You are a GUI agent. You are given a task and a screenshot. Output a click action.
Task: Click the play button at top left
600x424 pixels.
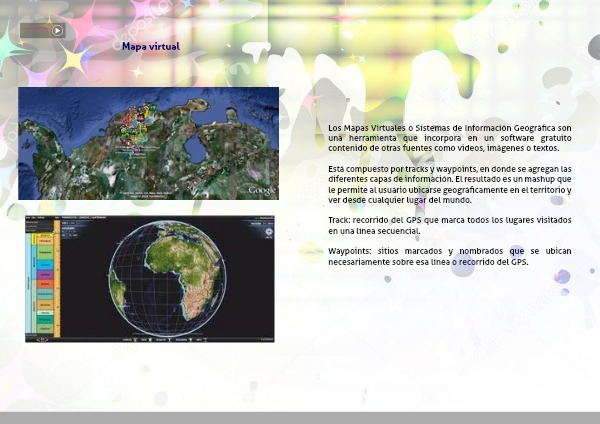57,30
